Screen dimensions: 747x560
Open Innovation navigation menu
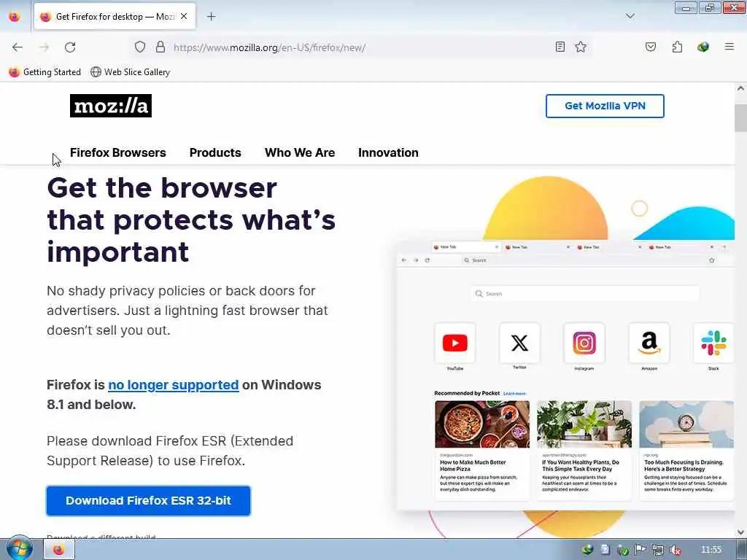tap(388, 152)
